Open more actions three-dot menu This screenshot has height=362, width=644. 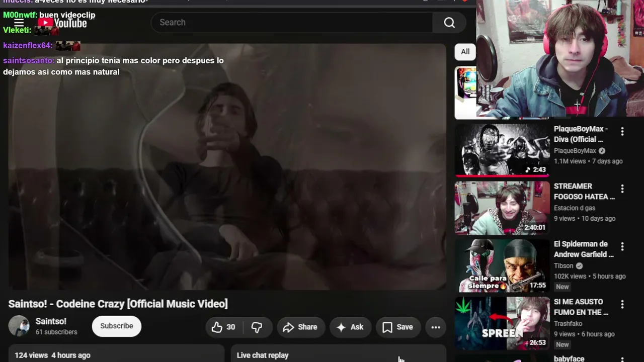(436, 327)
